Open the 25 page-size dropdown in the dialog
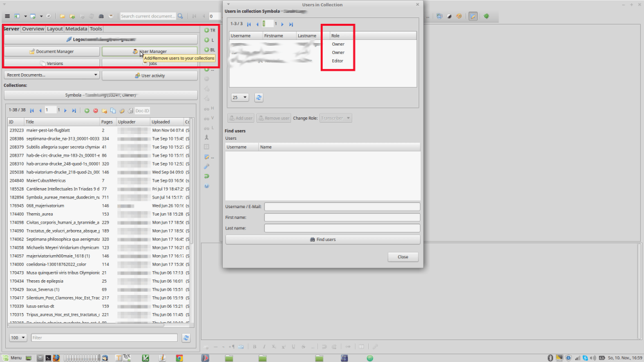 240,97
